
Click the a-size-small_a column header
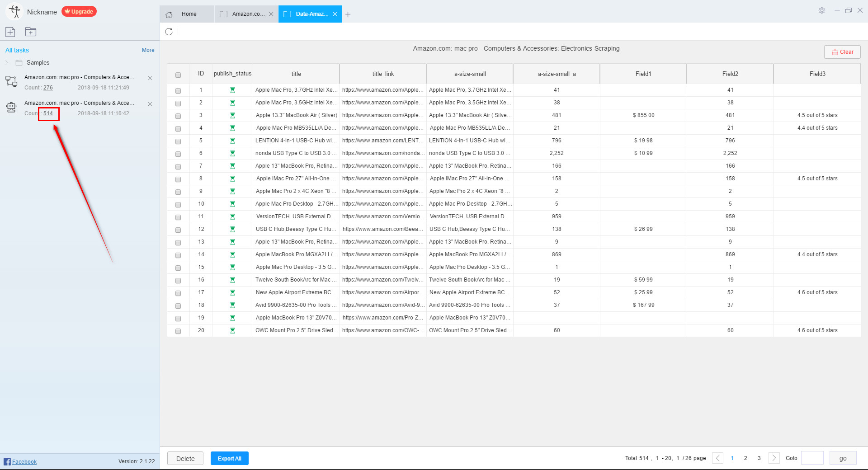pos(557,74)
